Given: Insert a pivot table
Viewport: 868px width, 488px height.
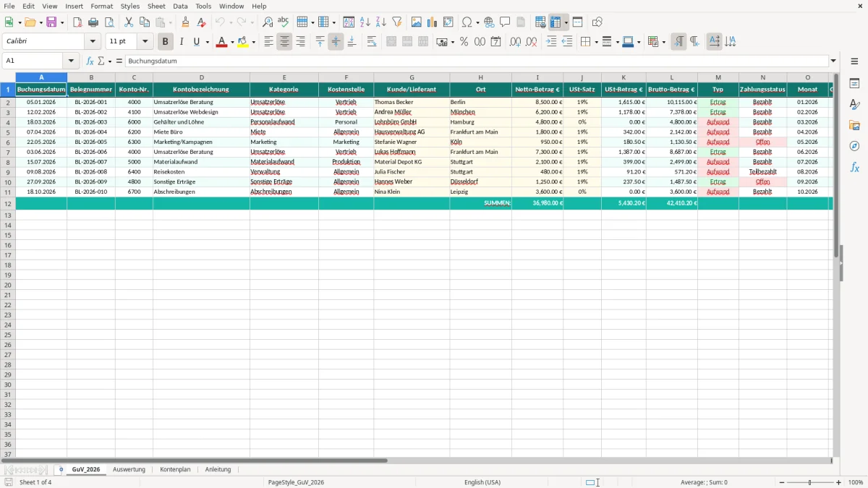Looking at the screenshot, I should click(x=448, y=22).
